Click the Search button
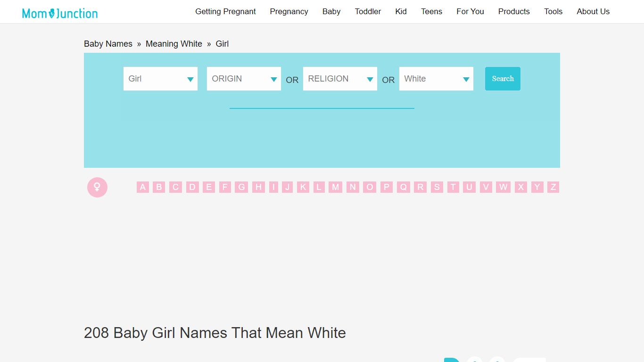This screenshot has width=644, height=362. (x=503, y=79)
